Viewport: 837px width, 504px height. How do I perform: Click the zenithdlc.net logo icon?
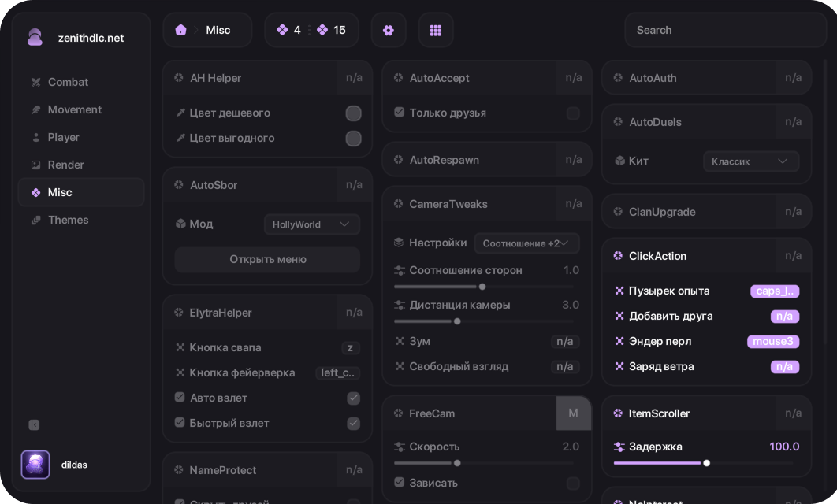35,38
